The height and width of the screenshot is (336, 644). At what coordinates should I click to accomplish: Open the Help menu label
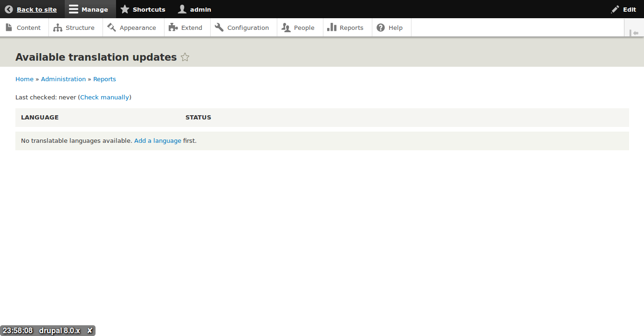396,28
